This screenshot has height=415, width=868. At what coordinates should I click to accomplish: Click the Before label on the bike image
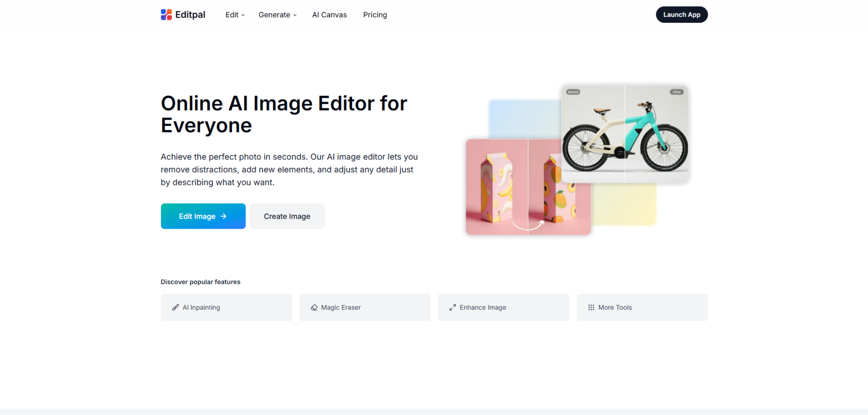pos(573,92)
